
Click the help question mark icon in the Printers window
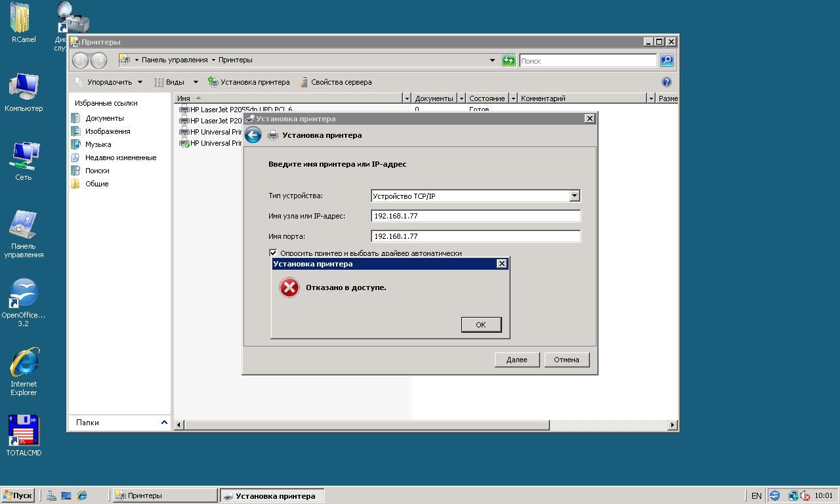pyautogui.click(x=667, y=82)
